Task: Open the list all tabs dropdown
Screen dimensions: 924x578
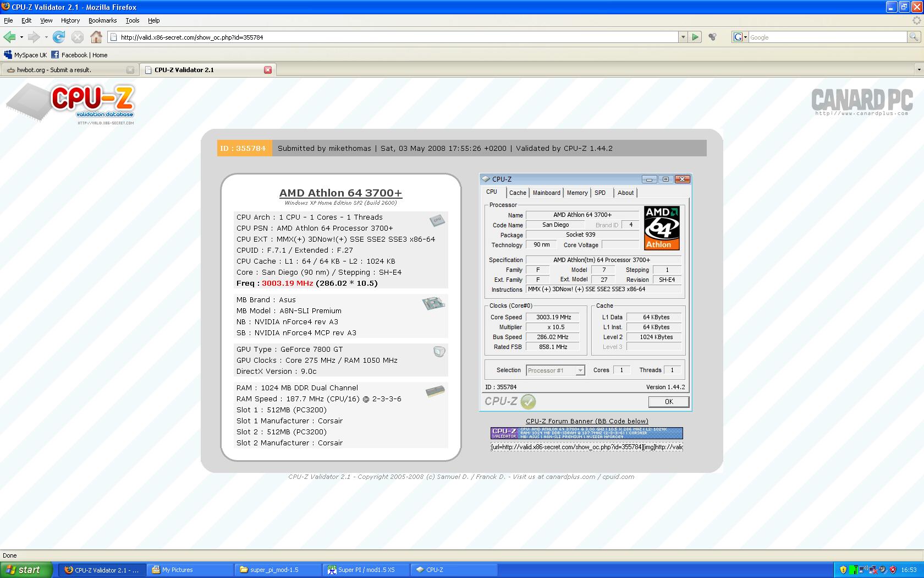Action: point(919,69)
